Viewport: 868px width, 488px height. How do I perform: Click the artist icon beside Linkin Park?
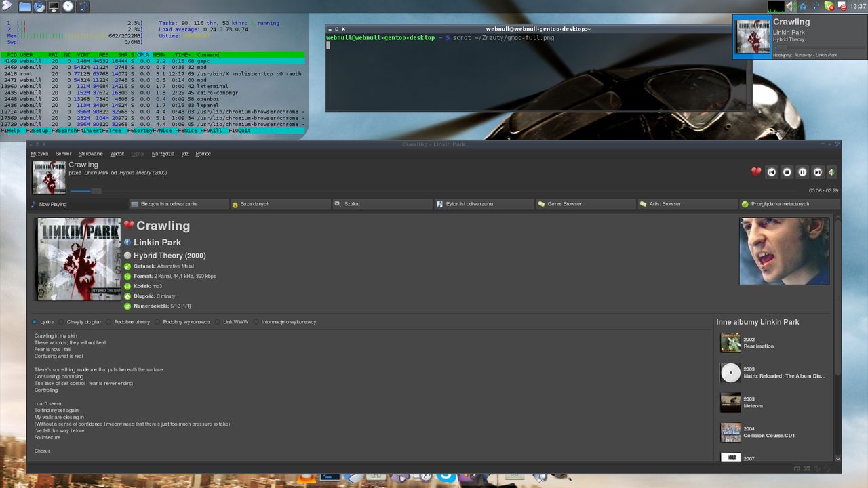pos(127,242)
